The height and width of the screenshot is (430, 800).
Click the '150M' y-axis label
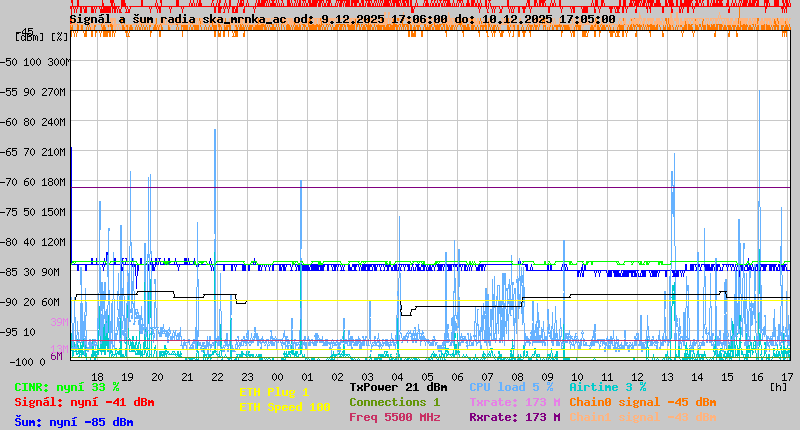click(53, 212)
